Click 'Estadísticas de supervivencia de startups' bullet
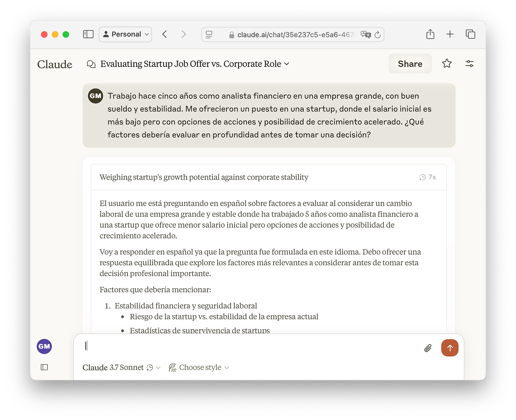Image resolution: width=516 pixels, height=420 pixels. (200, 330)
